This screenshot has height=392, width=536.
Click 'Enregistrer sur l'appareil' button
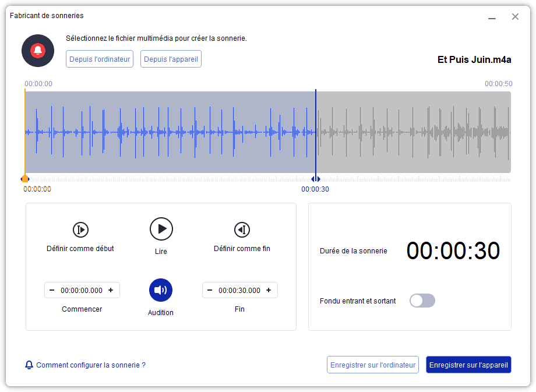pyautogui.click(x=468, y=365)
